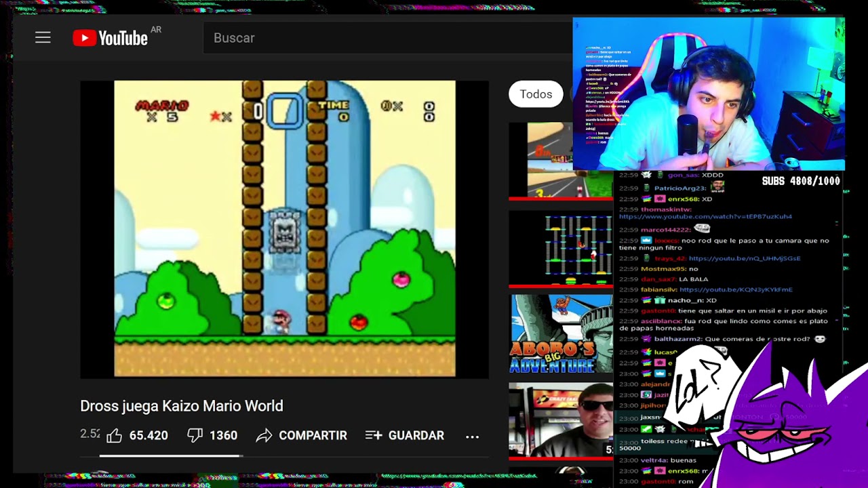Click the video title Dross juega Kaizo Mario World
Screen dimensions: 868x488
pos(182,406)
